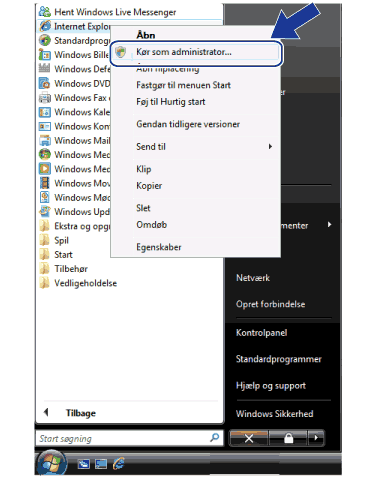Open the Start folder in programs list
This screenshot has width=374, height=478.
[56, 255]
